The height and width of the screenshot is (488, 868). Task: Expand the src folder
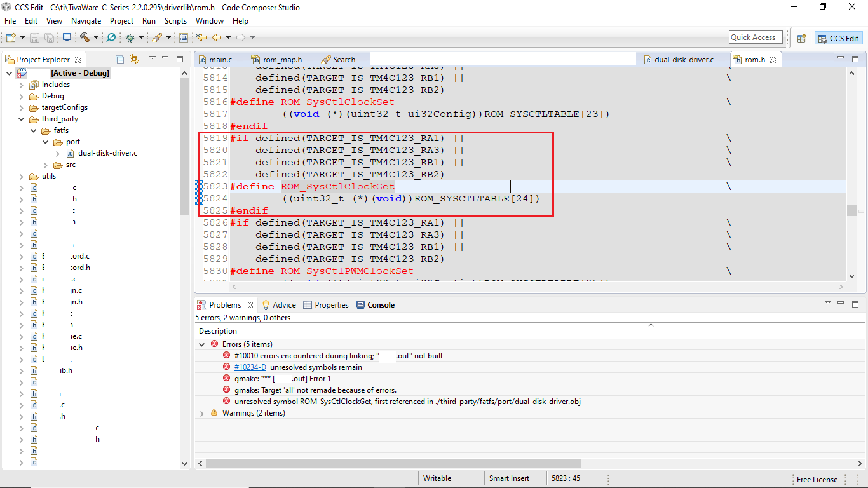point(45,165)
